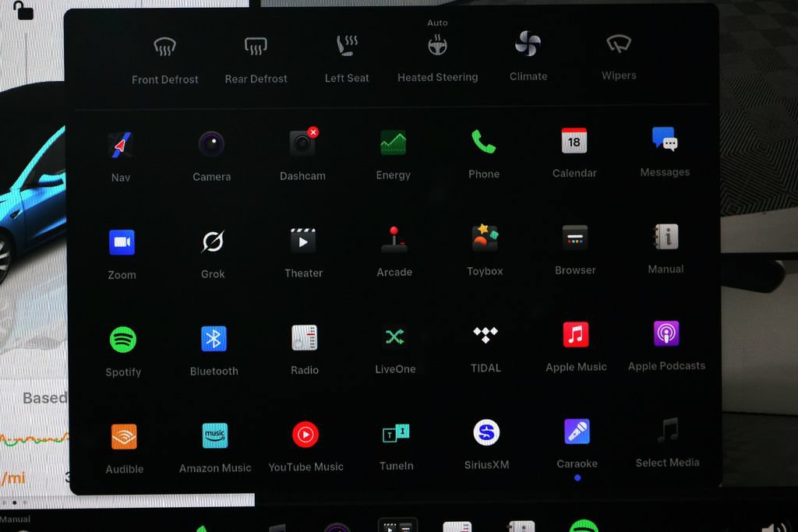Open the Camera app
This screenshot has height=532, width=798.
pyautogui.click(x=211, y=144)
